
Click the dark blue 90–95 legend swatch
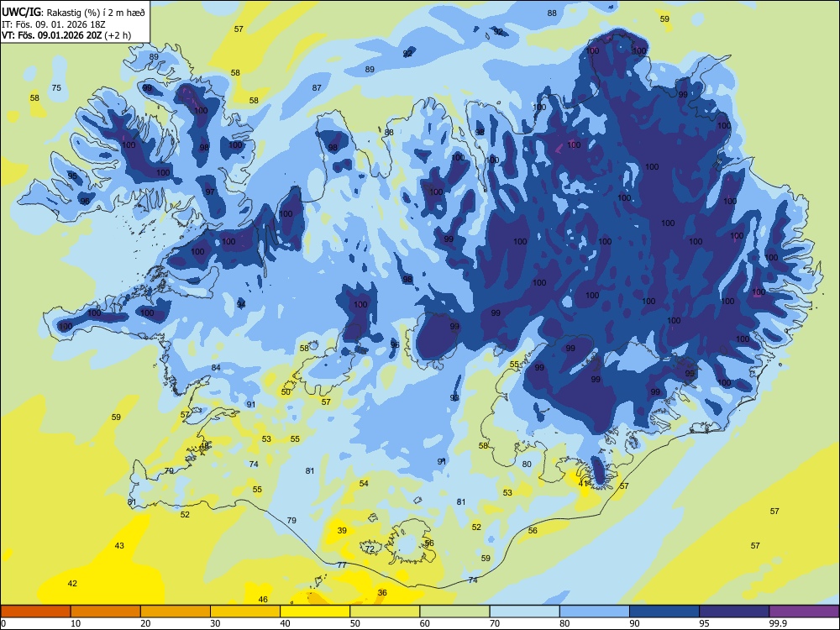pyautogui.click(x=664, y=612)
